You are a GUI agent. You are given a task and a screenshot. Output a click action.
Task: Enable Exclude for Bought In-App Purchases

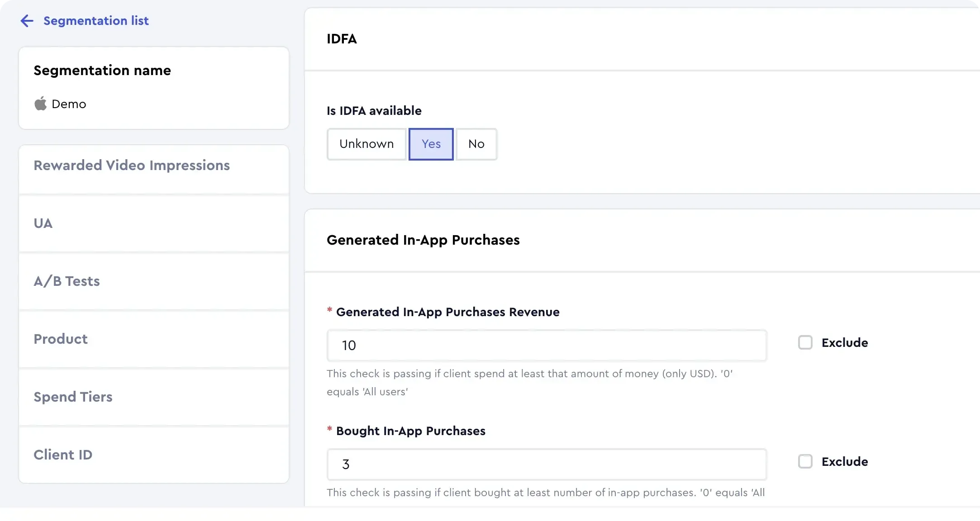[x=805, y=461]
